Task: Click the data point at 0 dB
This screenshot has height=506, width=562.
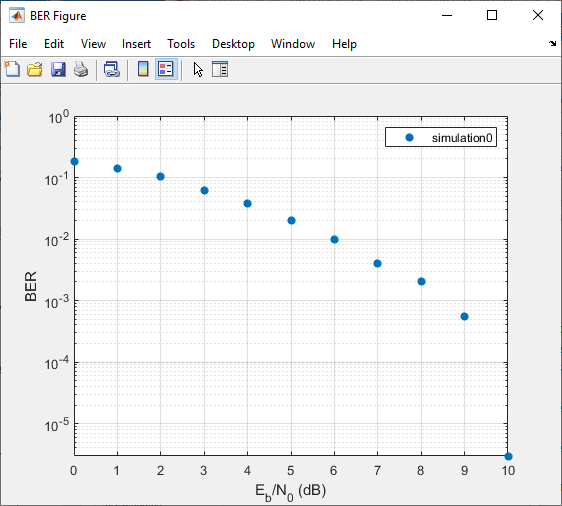Action: 75,162
